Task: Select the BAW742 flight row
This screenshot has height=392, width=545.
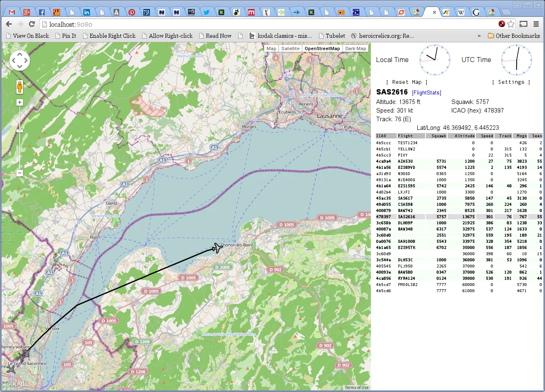Action: (459, 211)
